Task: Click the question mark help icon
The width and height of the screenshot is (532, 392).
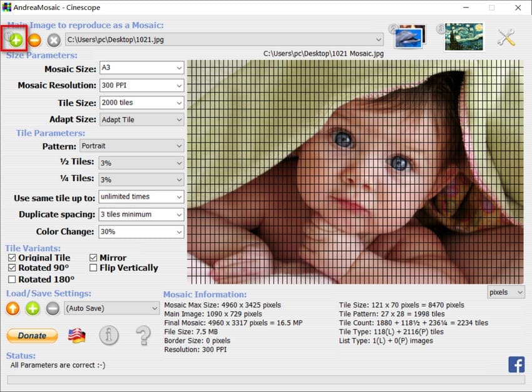Action: pyautogui.click(x=143, y=335)
